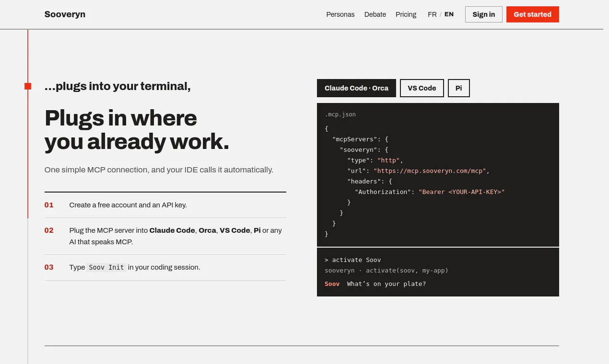Click the "…plugs into your terminal," subtitle

(117, 86)
